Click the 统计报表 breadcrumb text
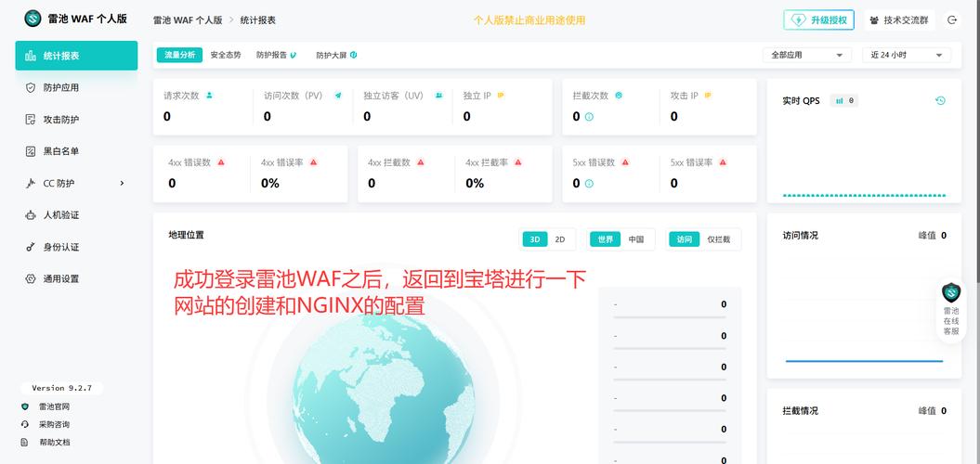 258,20
